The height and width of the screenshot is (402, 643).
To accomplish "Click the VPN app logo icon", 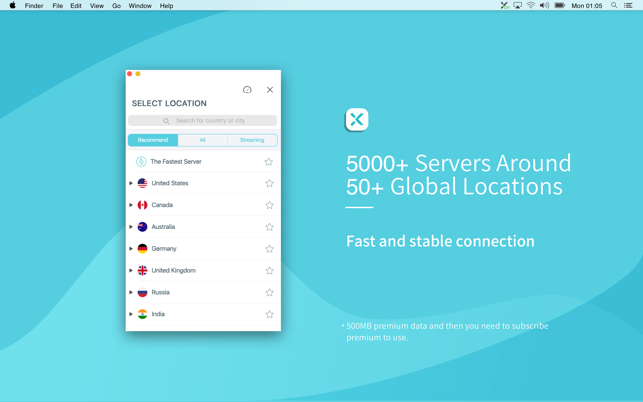I will pyautogui.click(x=357, y=120).
